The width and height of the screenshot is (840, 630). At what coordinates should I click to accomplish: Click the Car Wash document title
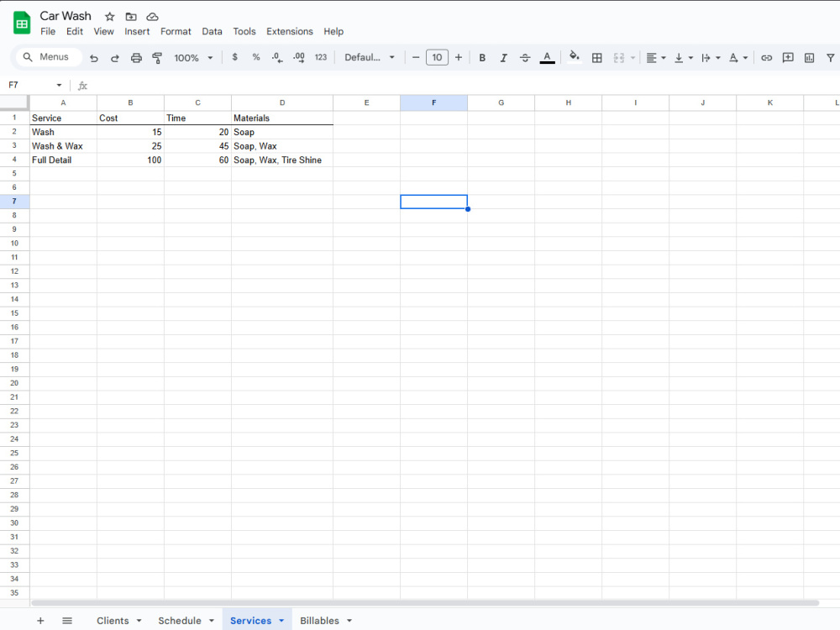click(66, 16)
